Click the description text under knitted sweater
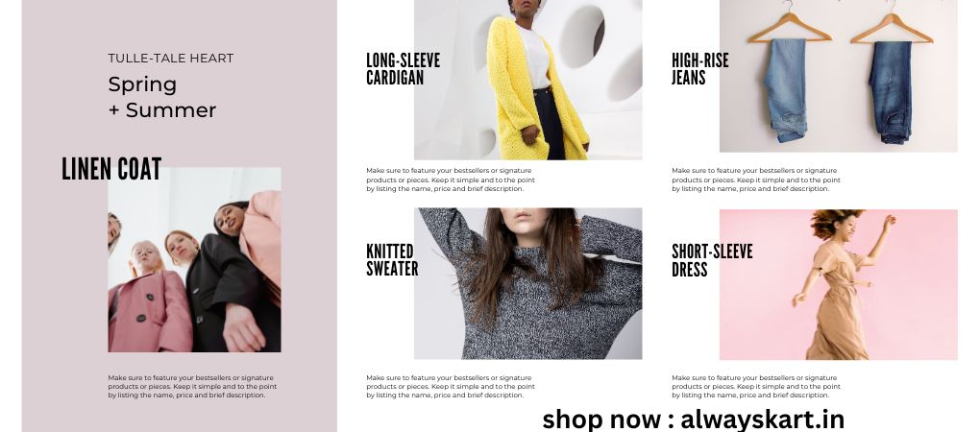This screenshot has width=980, height=432. [x=451, y=387]
